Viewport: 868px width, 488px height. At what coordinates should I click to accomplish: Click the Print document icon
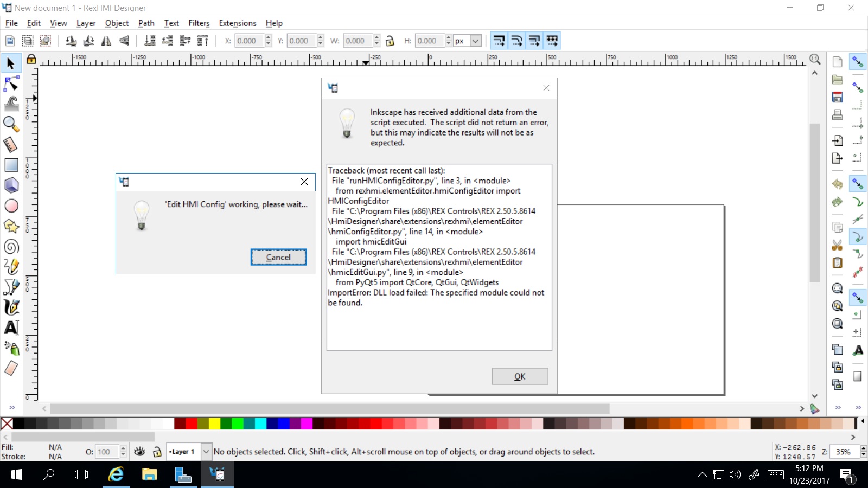click(838, 115)
